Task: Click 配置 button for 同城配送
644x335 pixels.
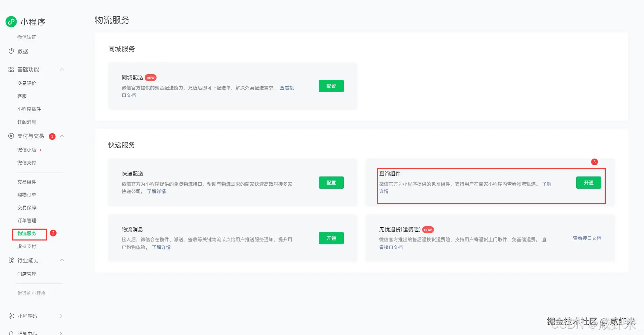Action: click(331, 86)
